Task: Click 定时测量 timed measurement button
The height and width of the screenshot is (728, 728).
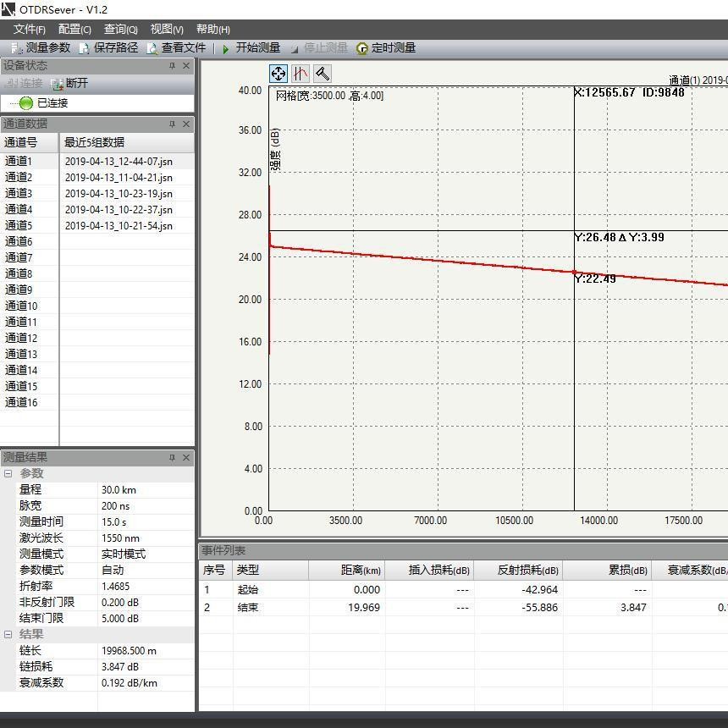Action: pos(386,48)
